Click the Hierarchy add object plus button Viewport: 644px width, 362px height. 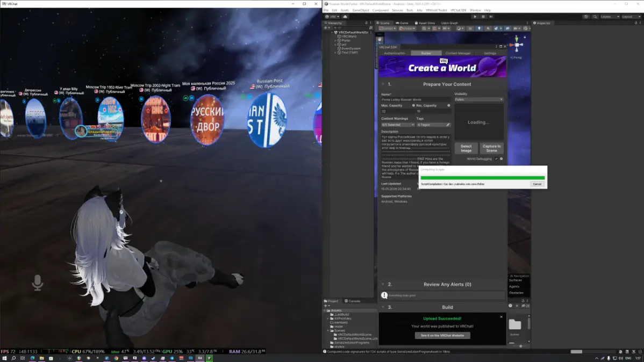coord(326,27)
